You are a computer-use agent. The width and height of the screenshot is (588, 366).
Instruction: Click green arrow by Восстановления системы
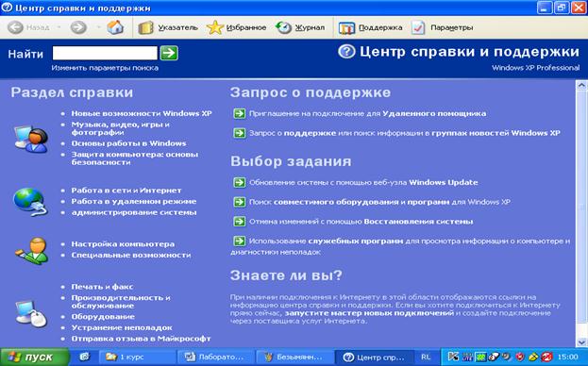239,222
